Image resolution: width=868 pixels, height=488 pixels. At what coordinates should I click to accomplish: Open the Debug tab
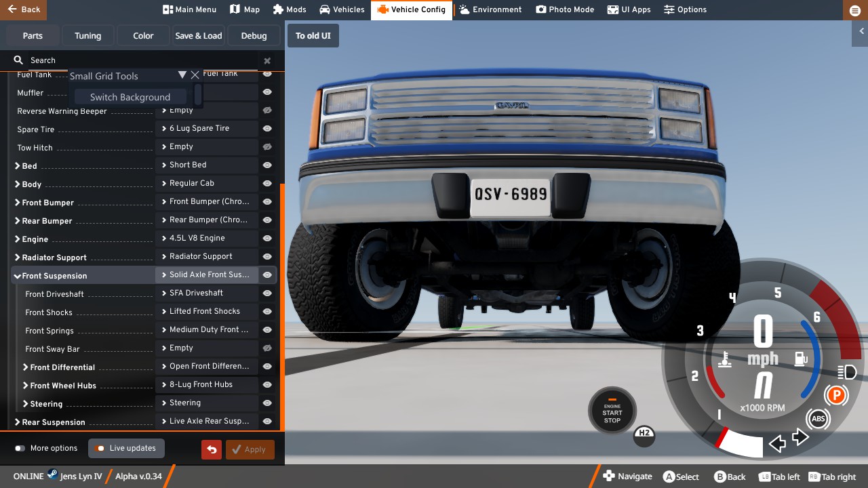pos(254,36)
